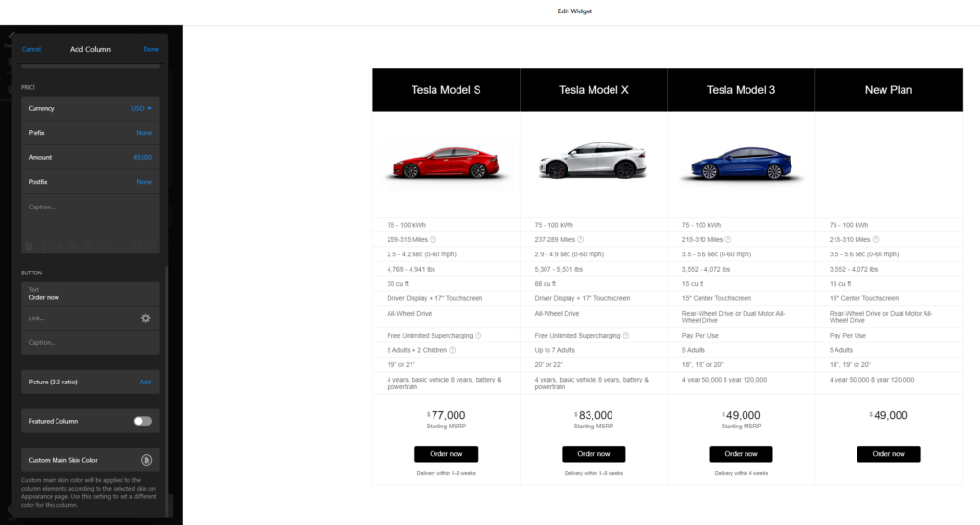Add a picture with 3:2 ratio
980x525 pixels.
(x=145, y=383)
